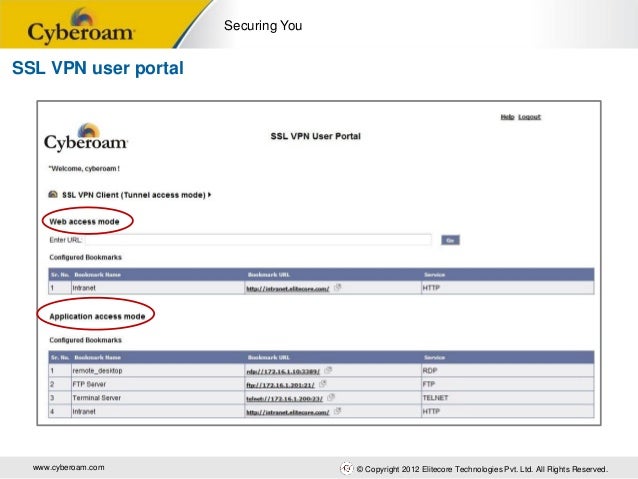Image resolution: width=638 pixels, height=479 pixels.
Task: Click Service header in Application access table
Action: tap(434, 358)
